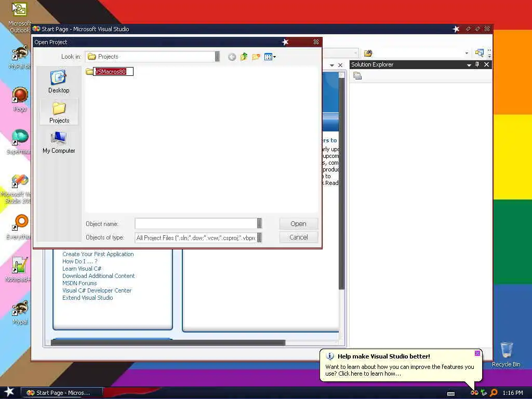The height and width of the screenshot is (399, 532).
Task: Click the balloon text to learn how
Action: 400,370
